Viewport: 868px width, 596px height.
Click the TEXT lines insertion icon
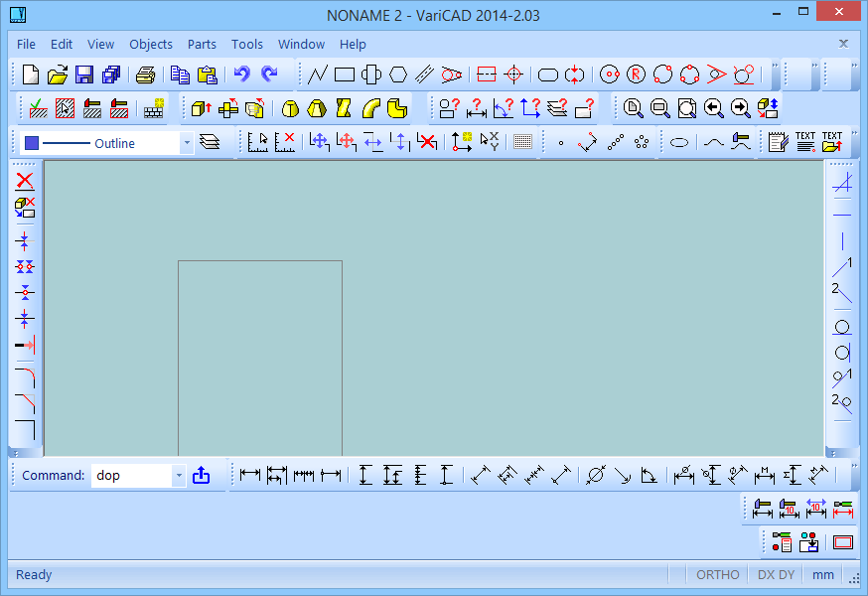tap(805, 142)
